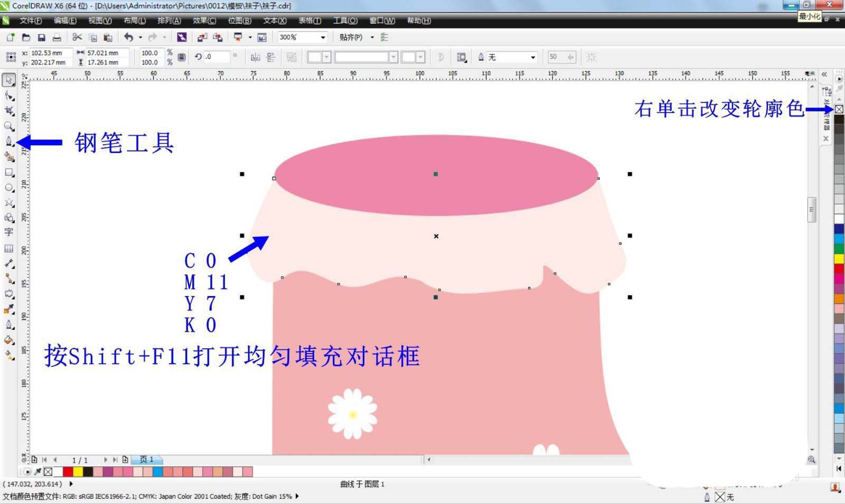Select the Shape tool

click(9, 95)
